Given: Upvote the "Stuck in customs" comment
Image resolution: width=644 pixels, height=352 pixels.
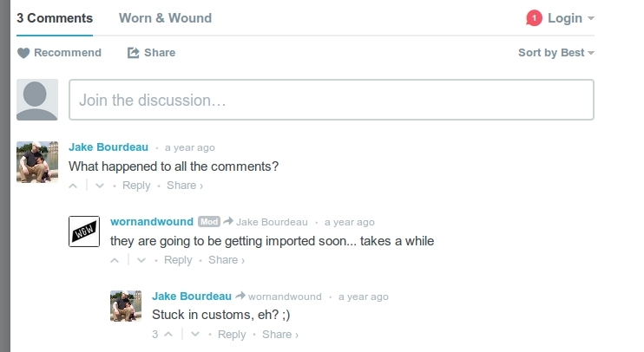Looking at the screenshot, I should [168, 335].
